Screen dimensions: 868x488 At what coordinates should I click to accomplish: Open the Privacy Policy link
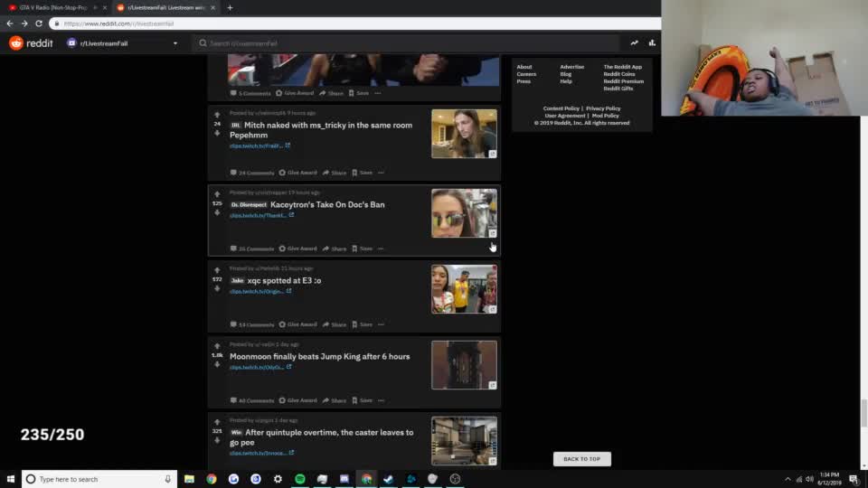pyautogui.click(x=603, y=108)
